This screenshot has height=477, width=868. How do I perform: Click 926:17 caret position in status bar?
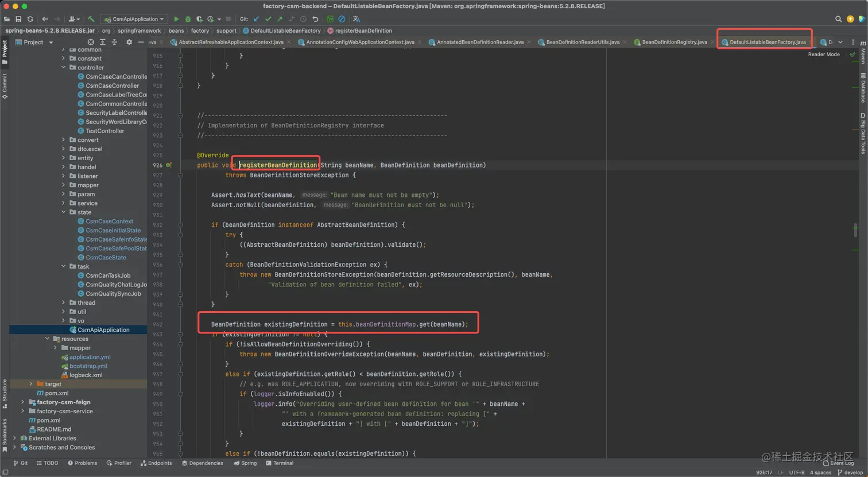(x=764, y=472)
